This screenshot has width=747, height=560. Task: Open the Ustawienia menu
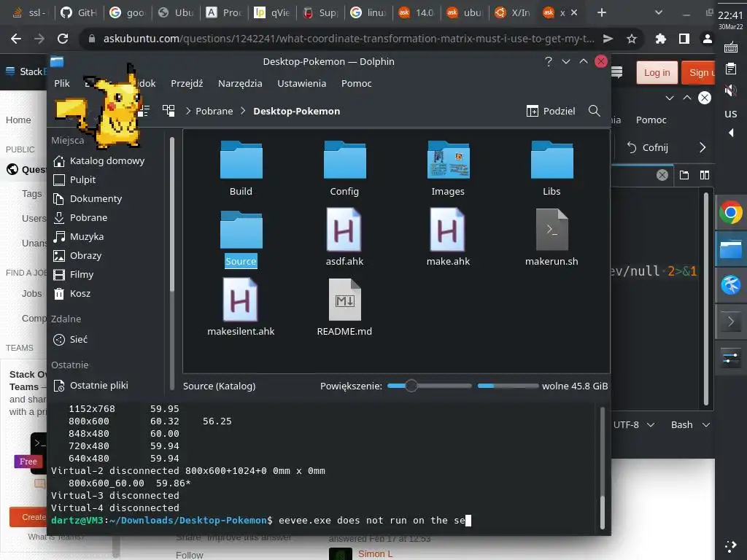(x=301, y=83)
